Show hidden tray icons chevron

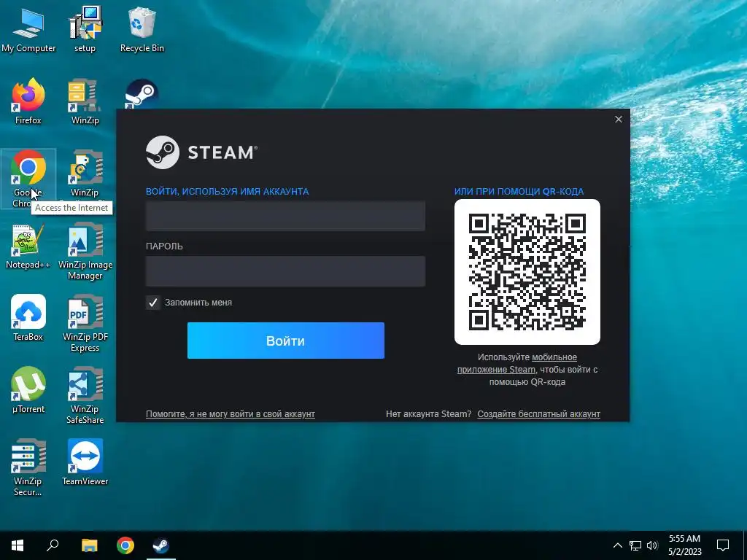tap(617, 545)
